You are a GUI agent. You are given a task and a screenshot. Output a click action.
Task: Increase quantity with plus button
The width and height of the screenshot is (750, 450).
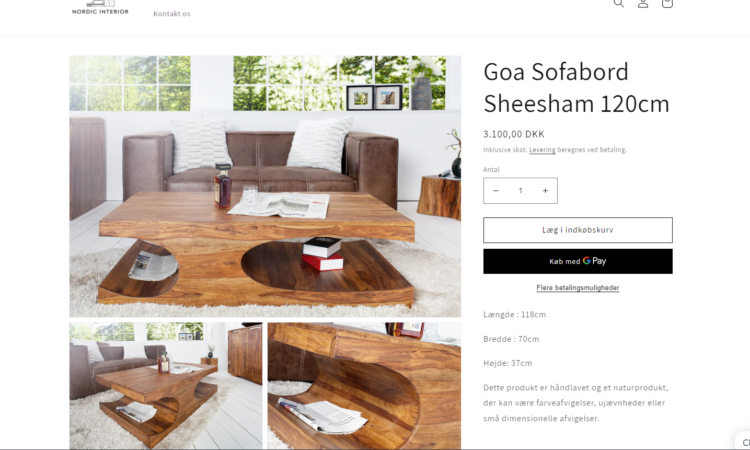pos(545,191)
